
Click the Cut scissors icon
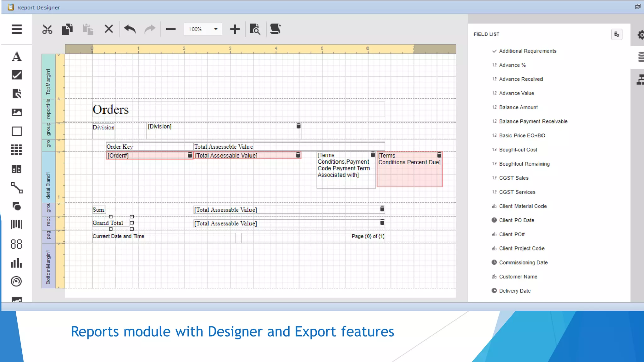47,30
